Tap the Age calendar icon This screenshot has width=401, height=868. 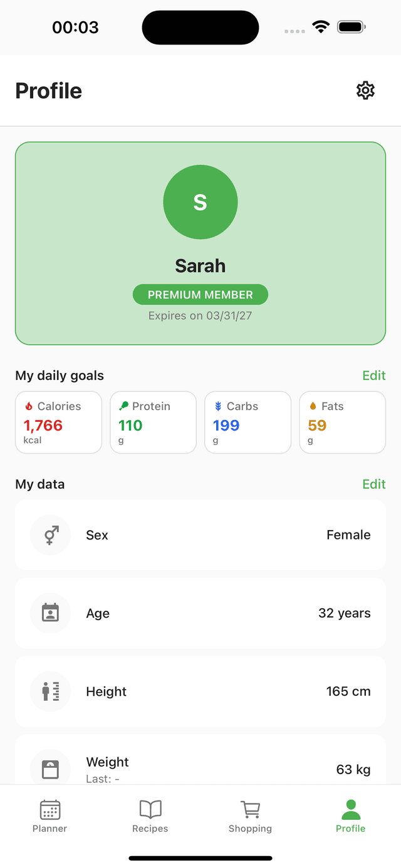pos(51,613)
